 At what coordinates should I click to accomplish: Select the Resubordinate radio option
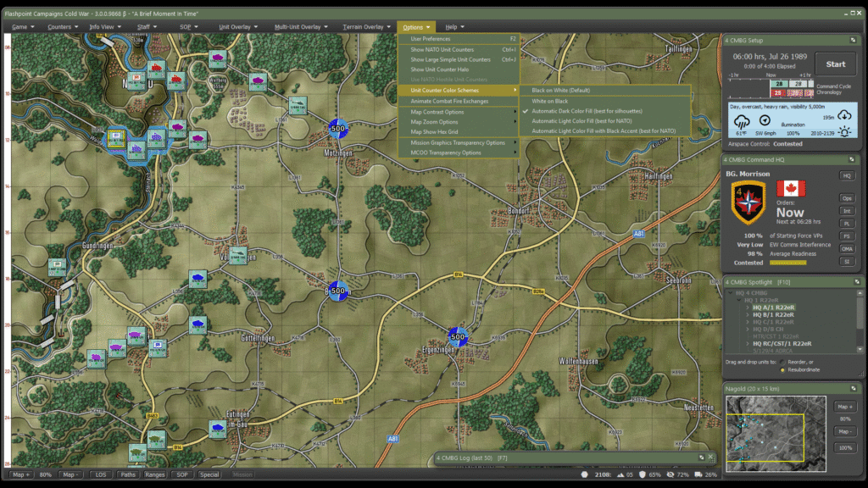point(782,370)
